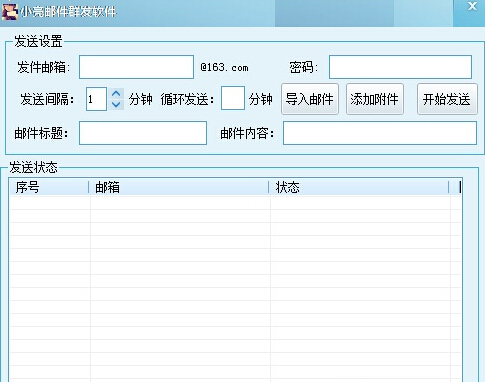Screen dimensions: 485x382
Task: Click the 发送设置 group title
Action: click(38, 42)
